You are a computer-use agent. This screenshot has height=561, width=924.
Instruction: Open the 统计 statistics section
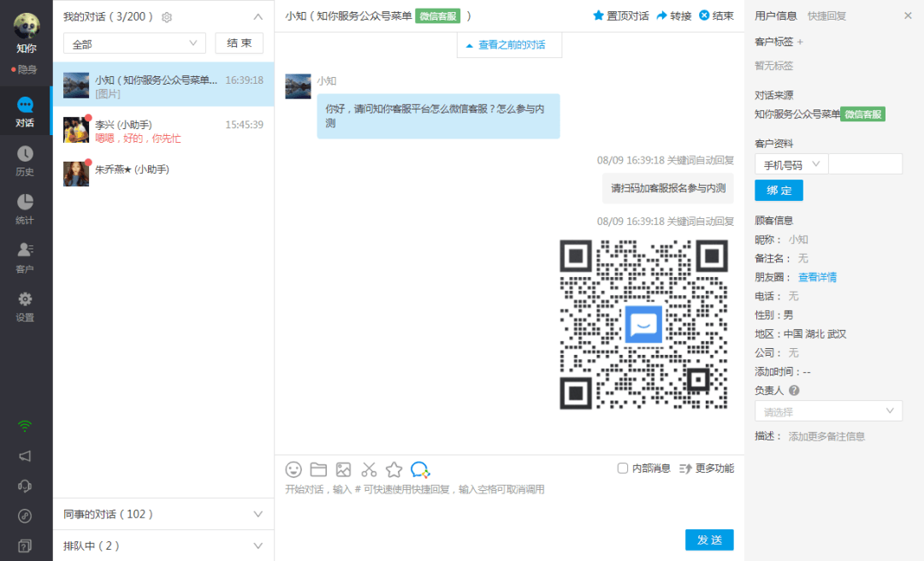click(25, 210)
